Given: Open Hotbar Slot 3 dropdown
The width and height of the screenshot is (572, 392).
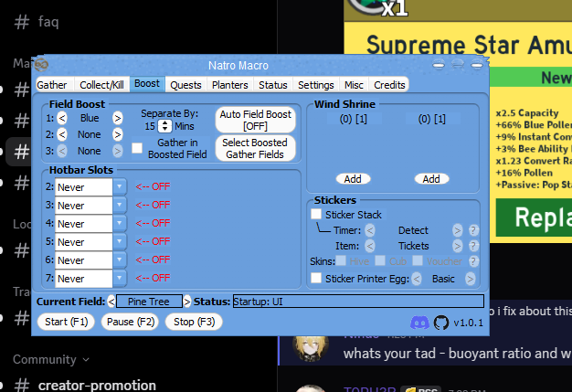Looking at the screenshot, I should pos(120,206).
